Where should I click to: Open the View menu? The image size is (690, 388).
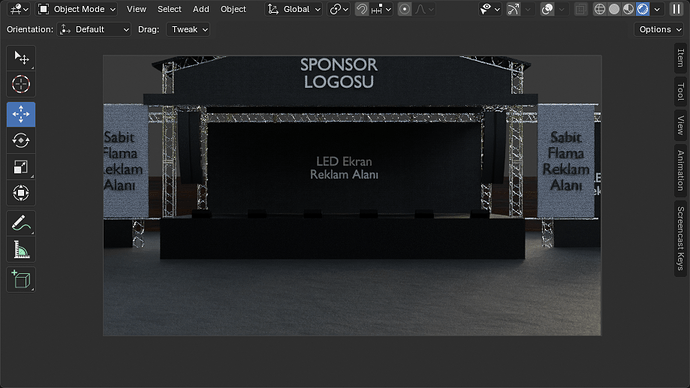point(136,9)
